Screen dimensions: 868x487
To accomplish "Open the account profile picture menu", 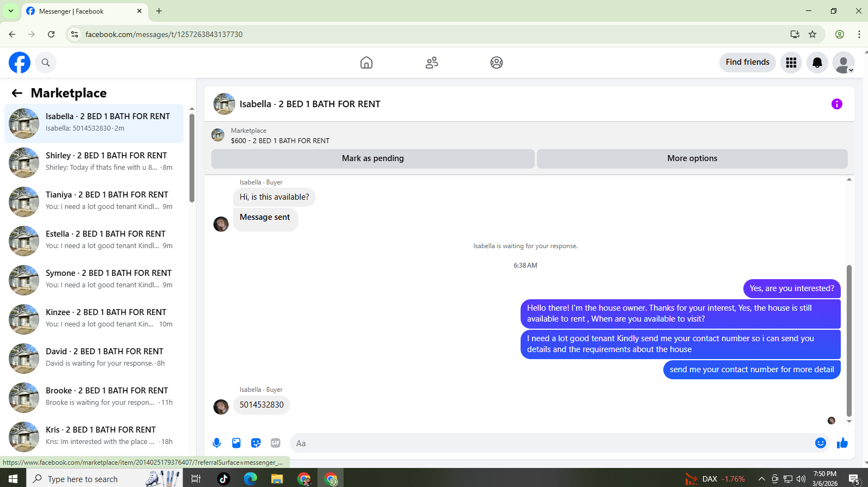I will coord(843,63).
